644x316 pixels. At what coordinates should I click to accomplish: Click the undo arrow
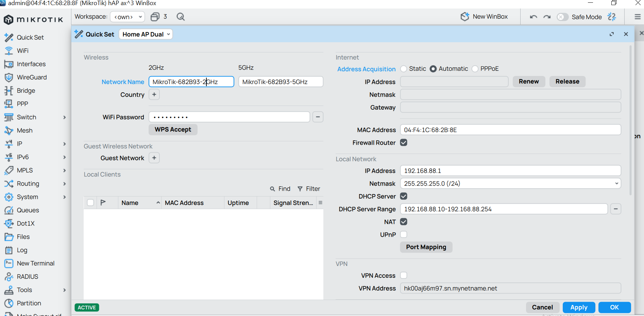(x=533, y=17)
